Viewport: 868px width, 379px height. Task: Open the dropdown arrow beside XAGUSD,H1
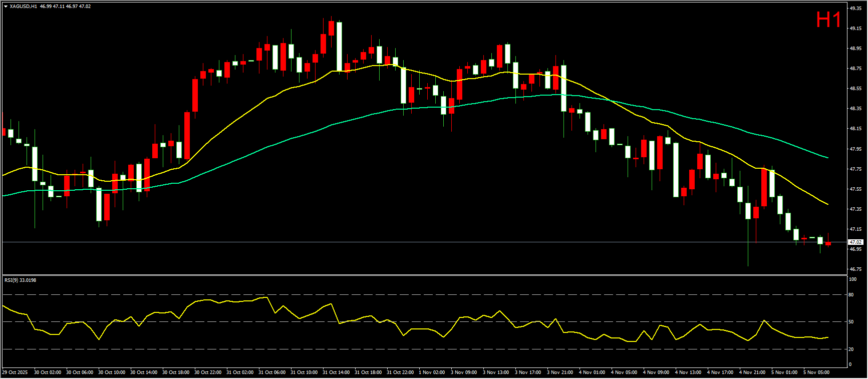point(6,7)
